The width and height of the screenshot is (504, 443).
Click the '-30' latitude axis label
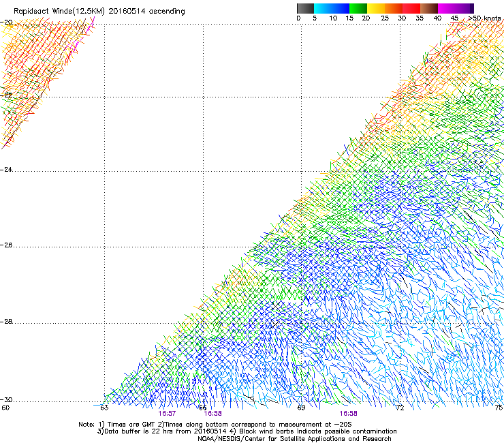(x=6, y=400)
